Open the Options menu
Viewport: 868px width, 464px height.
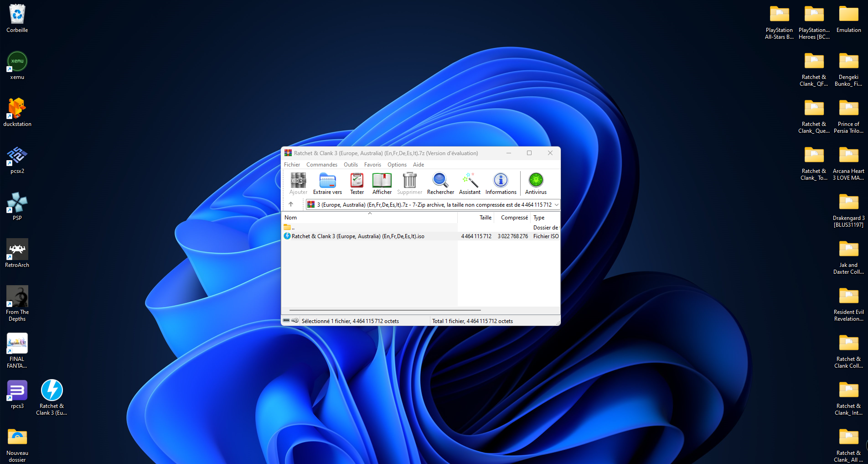[397, 165]
